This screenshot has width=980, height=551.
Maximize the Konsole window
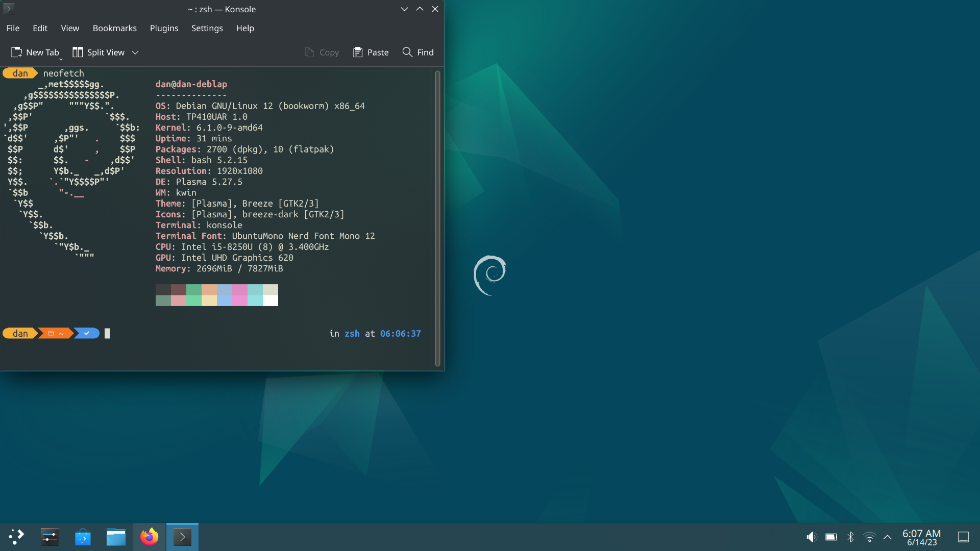(420, 9)
